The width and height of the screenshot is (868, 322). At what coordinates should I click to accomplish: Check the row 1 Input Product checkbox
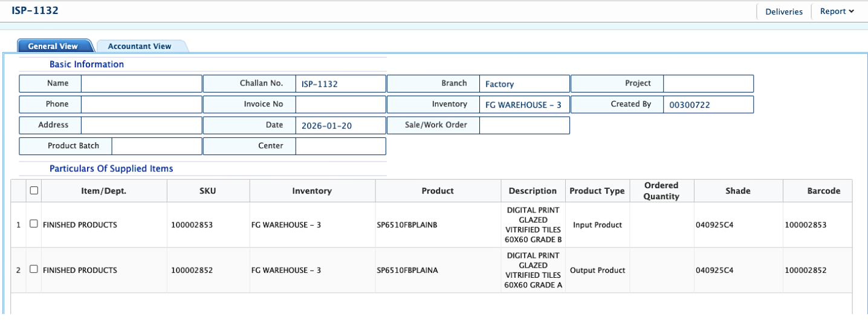34,224
